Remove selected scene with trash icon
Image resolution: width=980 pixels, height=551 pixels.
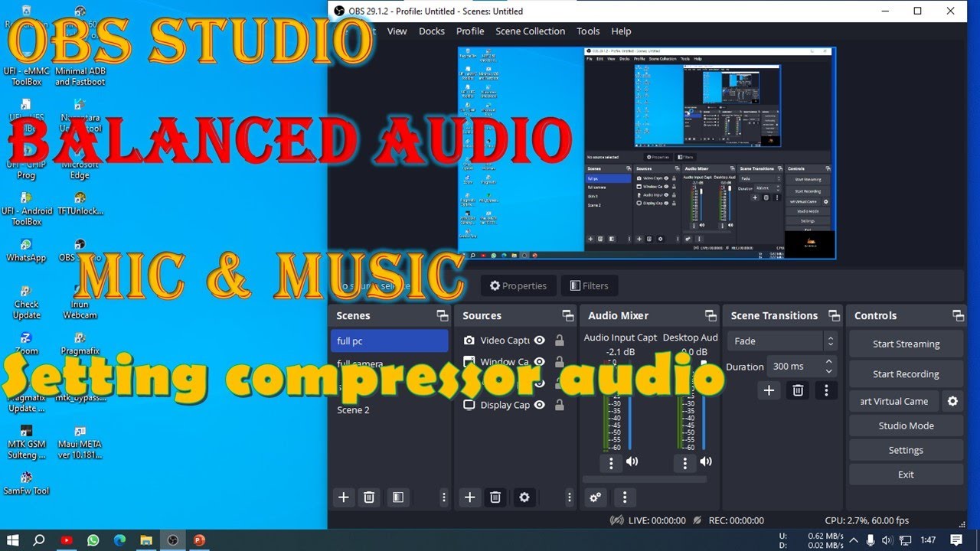click(x=369, y=497)
